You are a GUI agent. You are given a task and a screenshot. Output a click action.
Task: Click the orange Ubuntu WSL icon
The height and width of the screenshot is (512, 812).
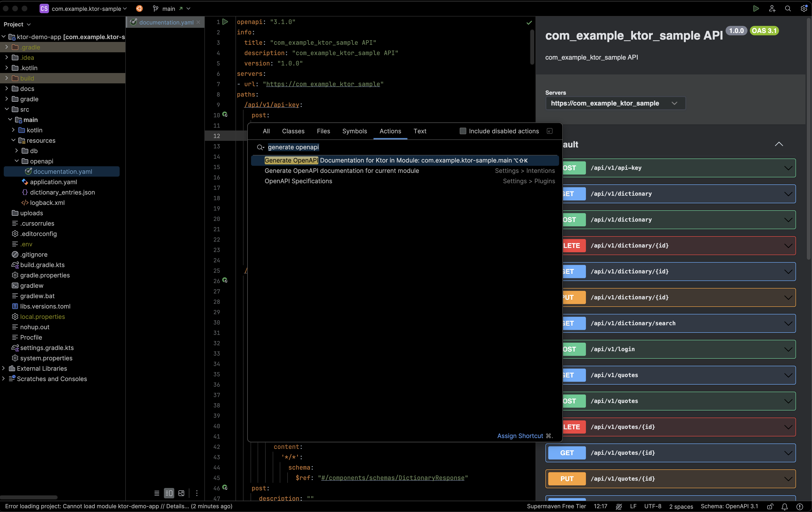tap(139, 8)
